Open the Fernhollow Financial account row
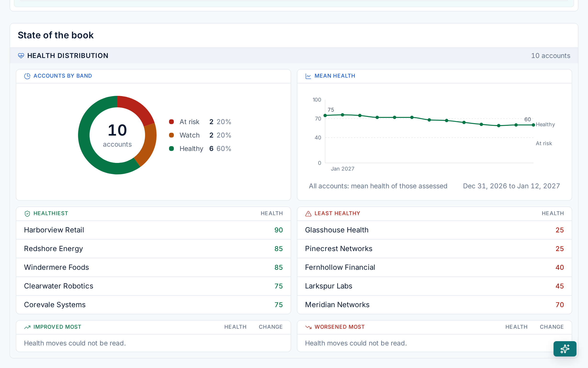The image size is (588, 368). (x=434, y=267)
